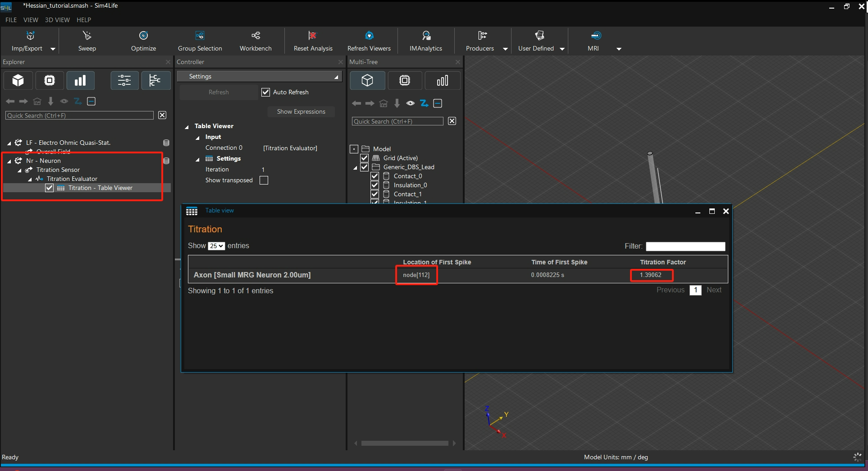Click the Group Selection icon
This screenshot has width=868, height=471.
pos(200,36)
